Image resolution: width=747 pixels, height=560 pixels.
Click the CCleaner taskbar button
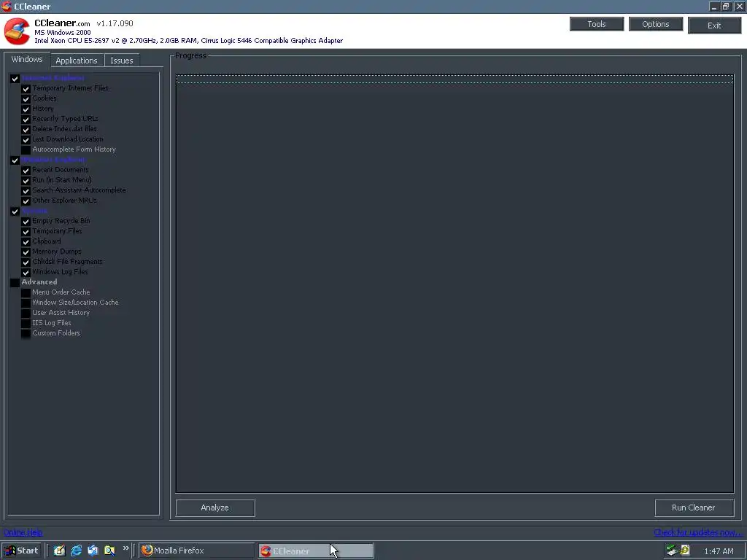pyautogui.click(x=317, y=551)
